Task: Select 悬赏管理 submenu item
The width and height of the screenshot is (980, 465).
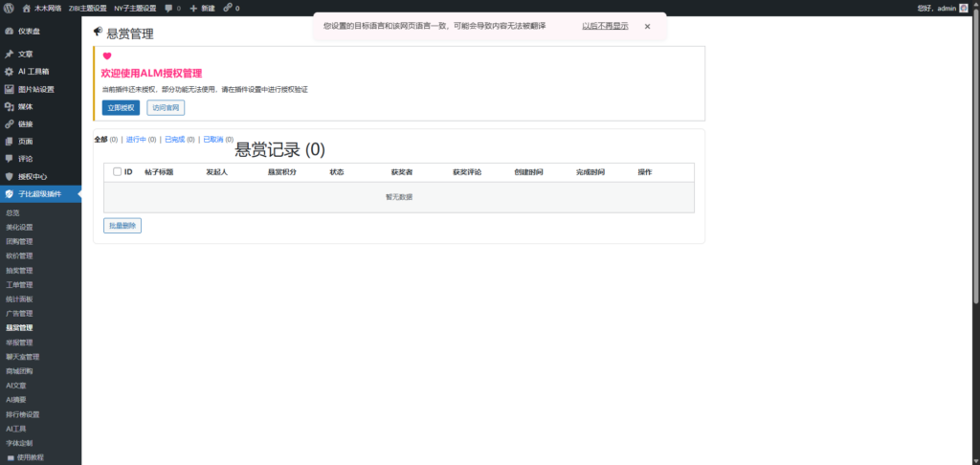Action: 19,327
